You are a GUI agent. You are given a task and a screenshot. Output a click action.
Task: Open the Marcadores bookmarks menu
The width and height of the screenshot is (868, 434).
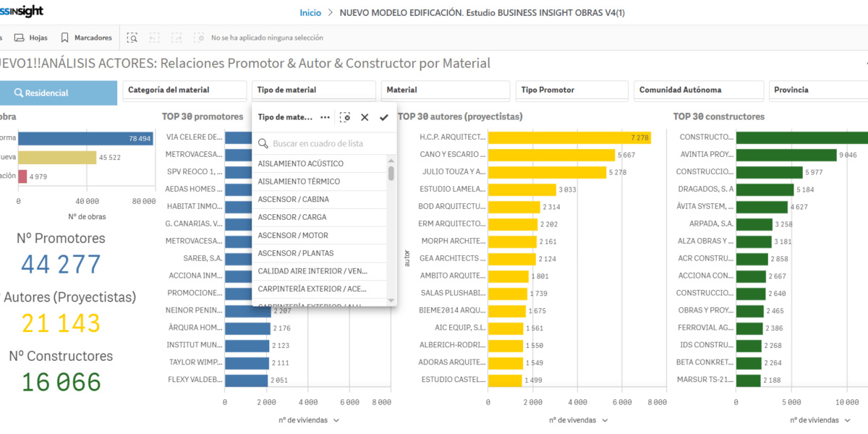(x=86, y=38)
